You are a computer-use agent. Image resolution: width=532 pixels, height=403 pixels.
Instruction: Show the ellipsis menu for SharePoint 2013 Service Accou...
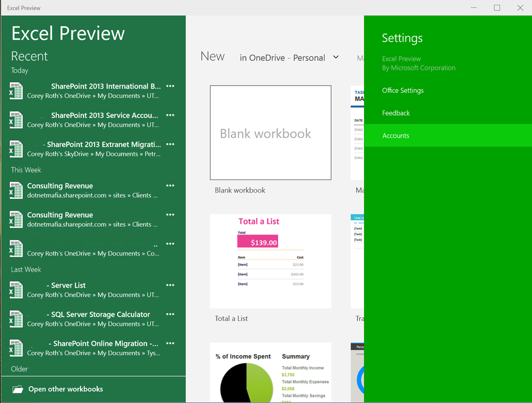point(170,115)
